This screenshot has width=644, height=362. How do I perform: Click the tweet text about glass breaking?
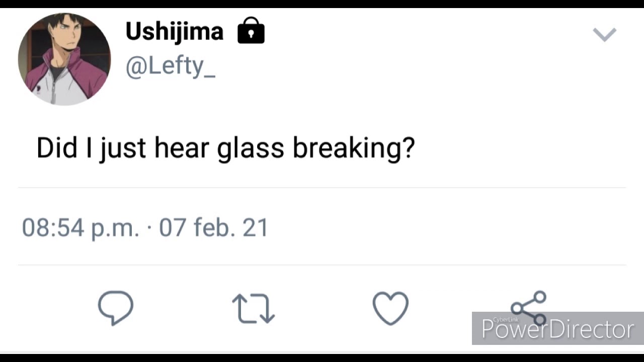(225, 149)
